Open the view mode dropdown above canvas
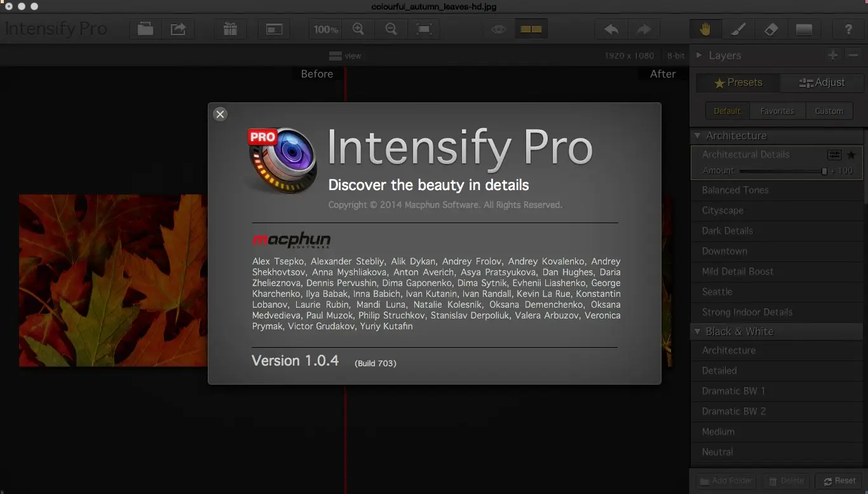This screenshot has height=494, width=868. (345, 56)
